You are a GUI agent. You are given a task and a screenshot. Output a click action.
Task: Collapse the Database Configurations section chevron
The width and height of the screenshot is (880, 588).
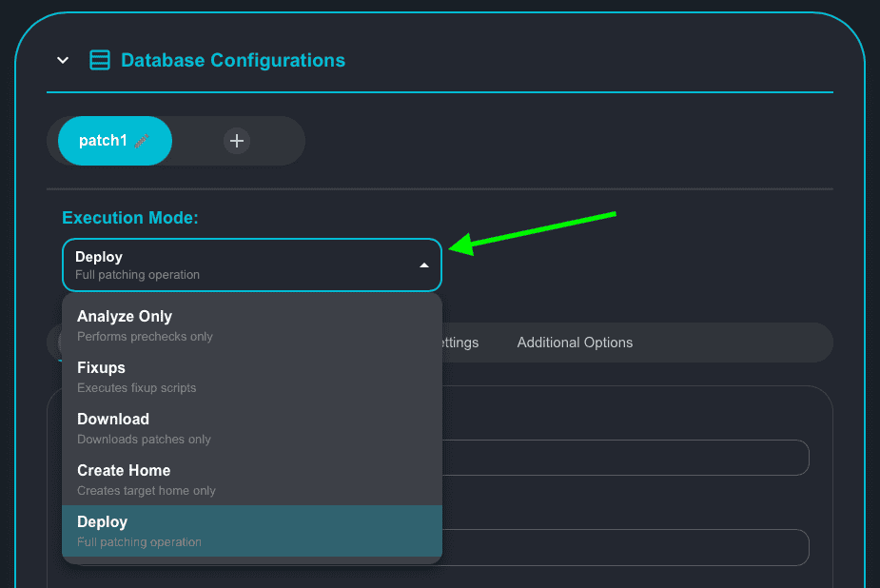[x=63, y=60]
